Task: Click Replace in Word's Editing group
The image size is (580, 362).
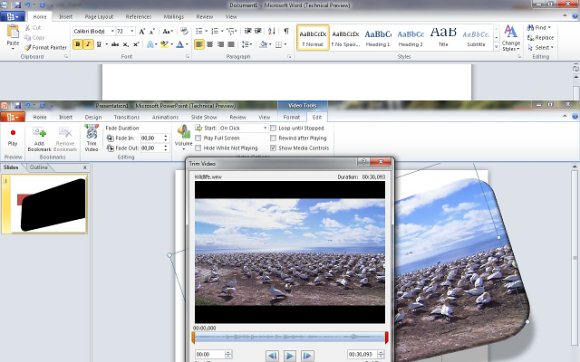Action: (540, 38)
